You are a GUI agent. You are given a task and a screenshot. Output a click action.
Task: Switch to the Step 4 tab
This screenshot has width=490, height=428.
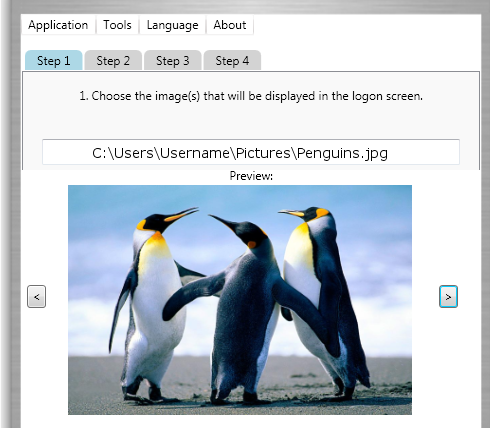[232, 61]
